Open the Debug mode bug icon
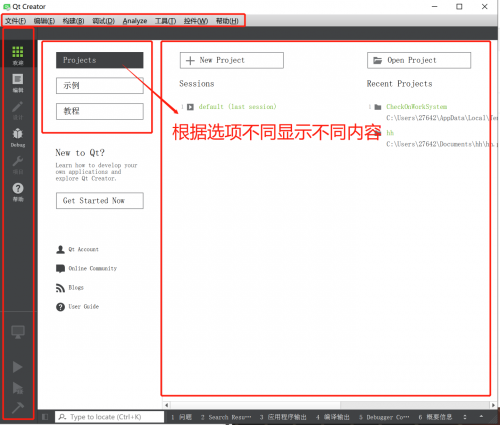Screen dimensions: 500x425 coord(18,137)
